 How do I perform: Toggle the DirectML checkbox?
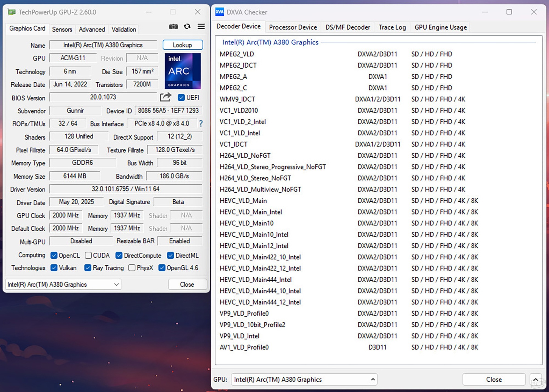[x=170, y=255]
